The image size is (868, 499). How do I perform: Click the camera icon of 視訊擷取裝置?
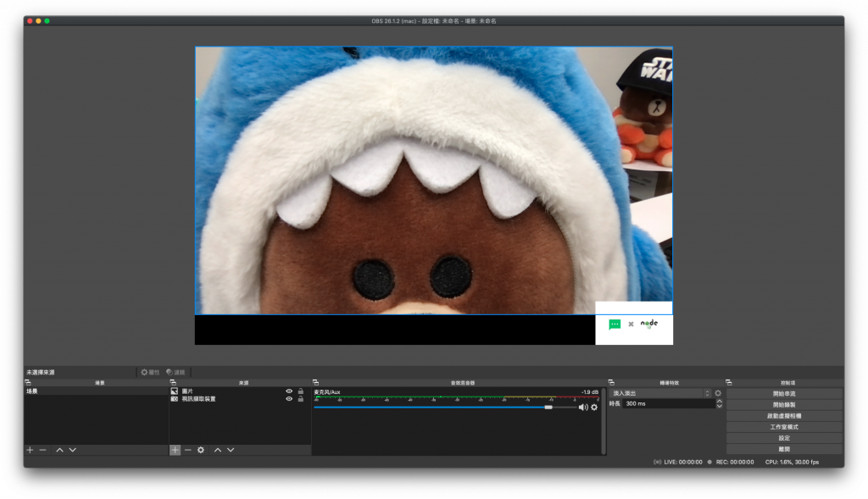pyautogui.click(x=175, y=399)
